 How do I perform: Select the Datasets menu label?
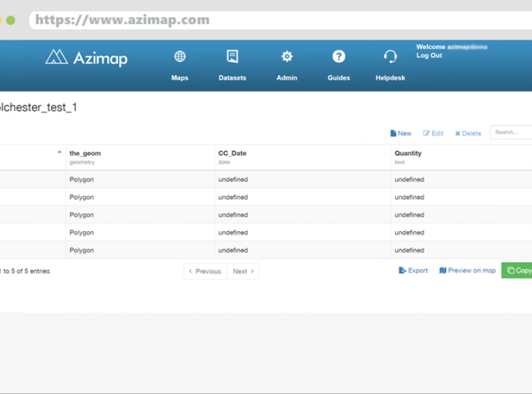pos(232,78)
